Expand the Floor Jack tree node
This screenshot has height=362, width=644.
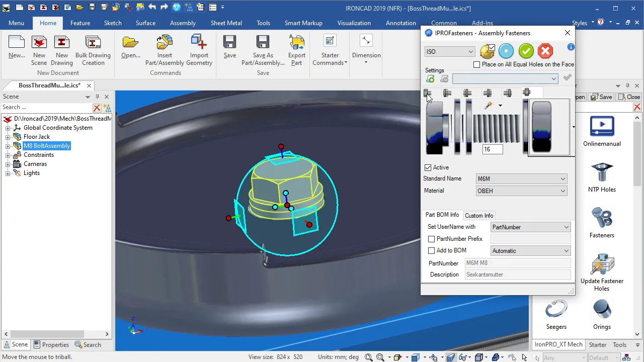click(8, 137)
